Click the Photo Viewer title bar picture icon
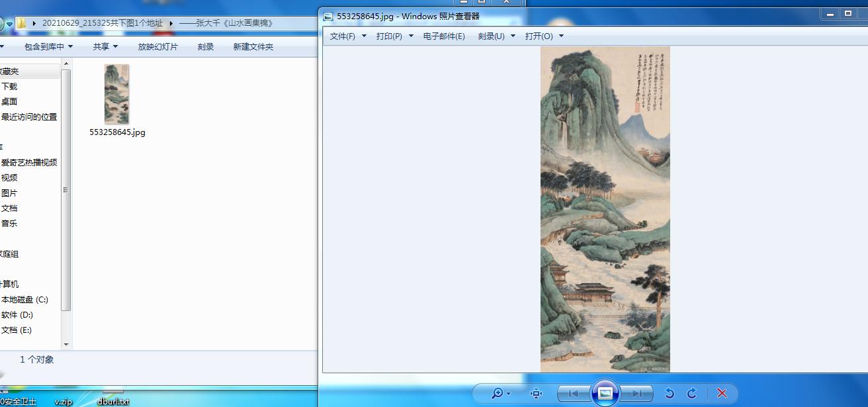Image resolution: width=868 pixels, height=407 pixels. (x=328, y=17)
